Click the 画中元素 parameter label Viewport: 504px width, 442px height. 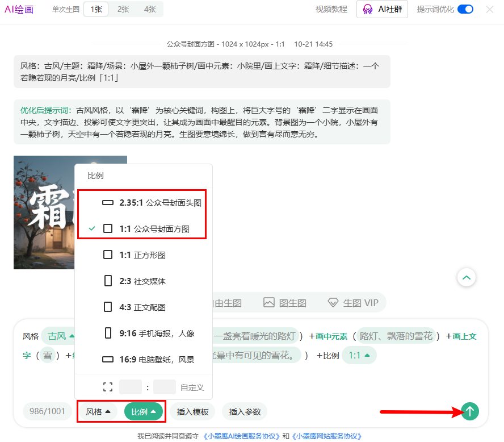point(331,336)
